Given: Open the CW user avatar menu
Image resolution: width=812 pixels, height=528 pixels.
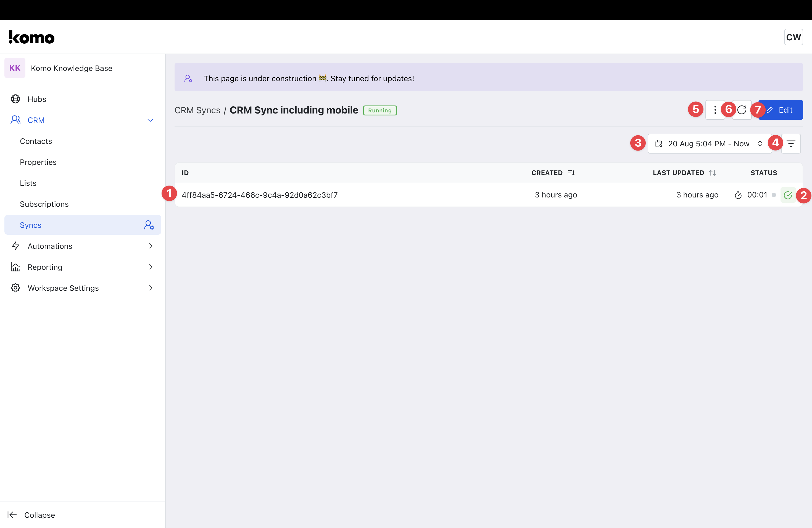Looking at the screenshot, I should tap(793, 37).
